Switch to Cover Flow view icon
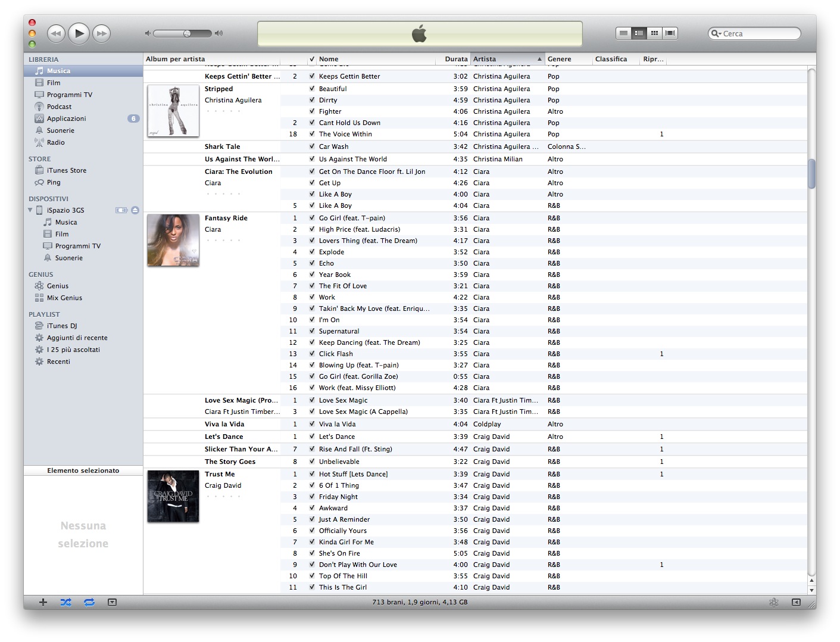The width and height of the screenshot is (840, 642). click(670, 33)
